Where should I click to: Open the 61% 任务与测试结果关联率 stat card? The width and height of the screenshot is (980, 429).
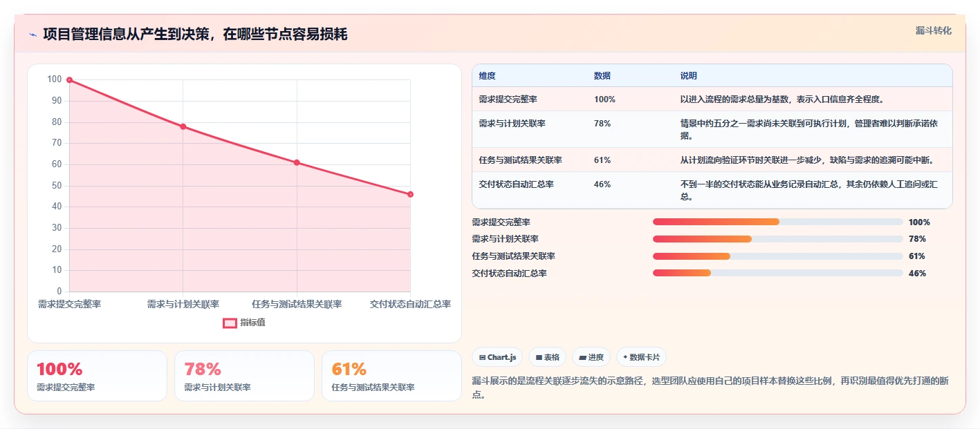[x=391, y=376]
